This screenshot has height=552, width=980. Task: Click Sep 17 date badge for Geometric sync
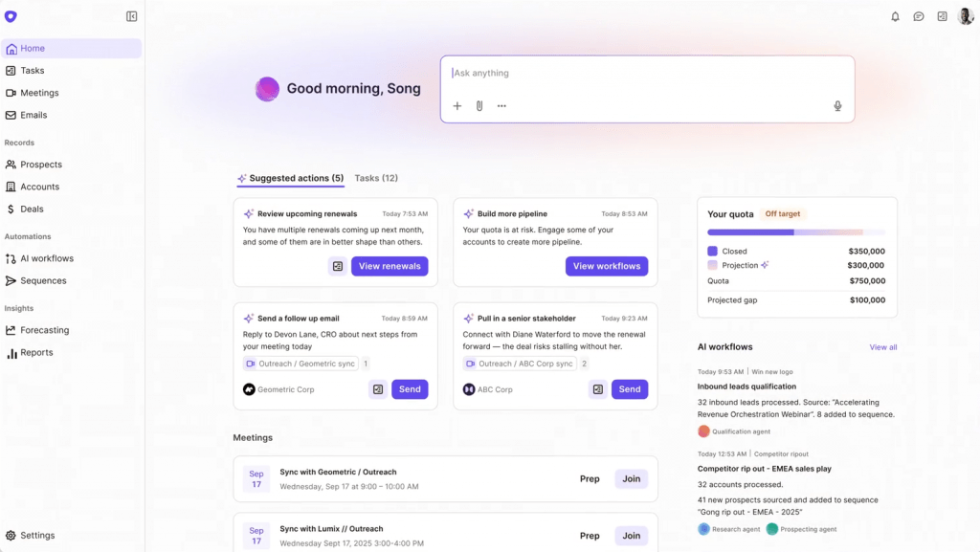tap(256, 479)
